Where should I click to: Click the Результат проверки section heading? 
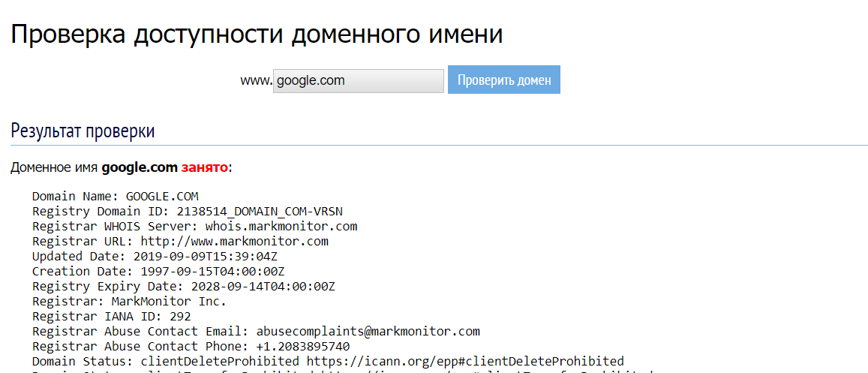(x=83, y=131)
